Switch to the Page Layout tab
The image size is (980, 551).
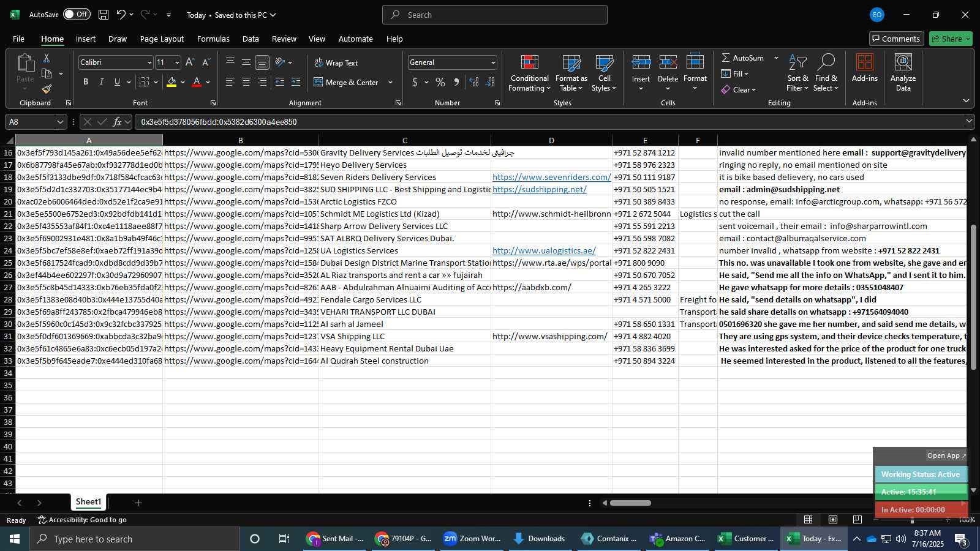tap(162, 39)
